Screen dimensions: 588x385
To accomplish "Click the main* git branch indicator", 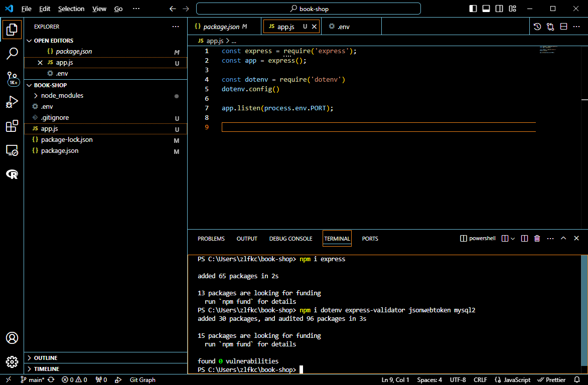I will (32, 380).
